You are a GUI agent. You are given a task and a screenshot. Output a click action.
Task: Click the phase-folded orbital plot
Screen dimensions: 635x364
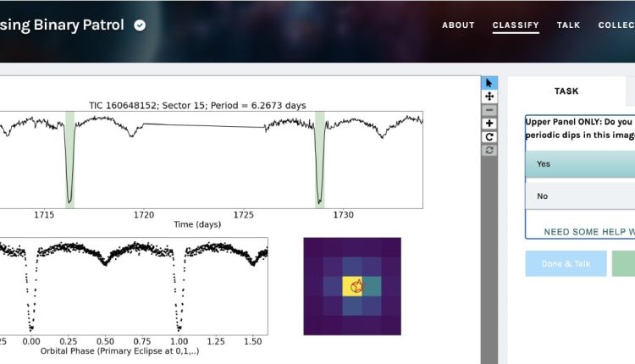(134, 286)
